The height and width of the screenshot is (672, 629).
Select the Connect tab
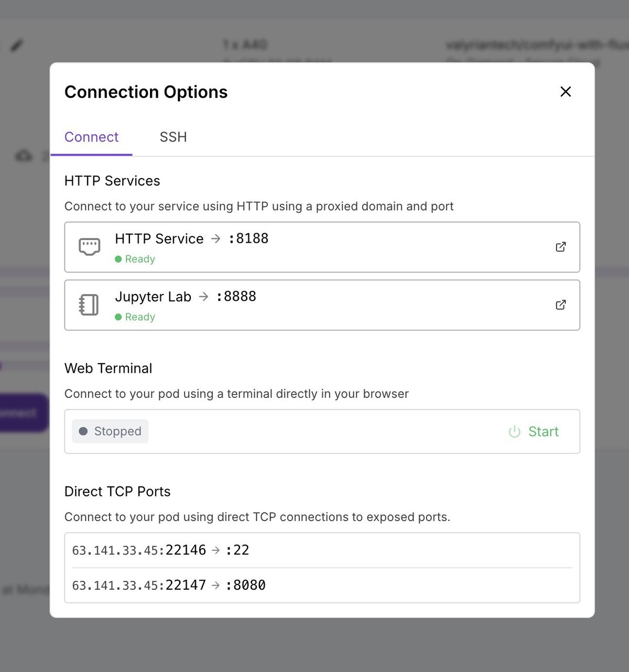pos(91,137)
